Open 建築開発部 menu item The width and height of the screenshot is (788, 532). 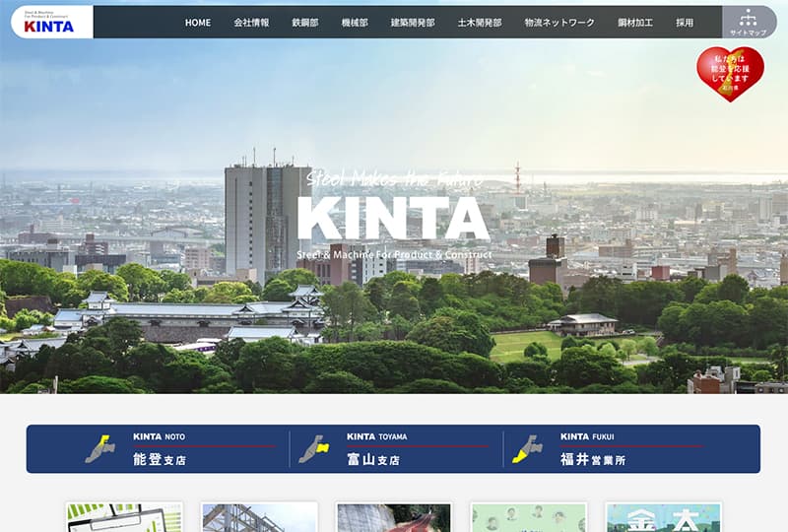point(413,23)
